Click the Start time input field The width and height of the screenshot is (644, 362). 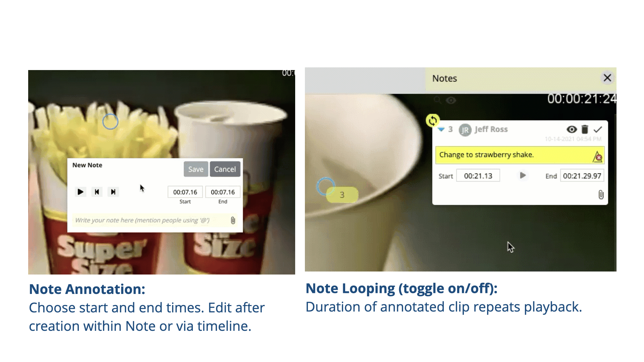(184, 192)
